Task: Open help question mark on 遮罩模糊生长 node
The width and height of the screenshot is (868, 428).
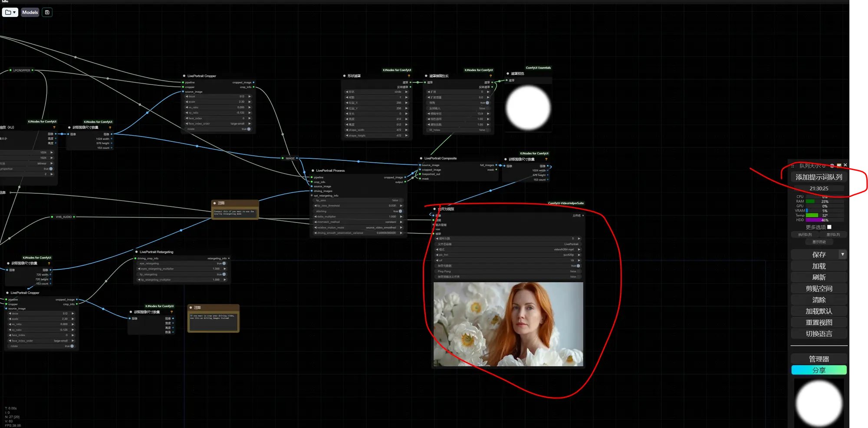Action: [490, 76]
